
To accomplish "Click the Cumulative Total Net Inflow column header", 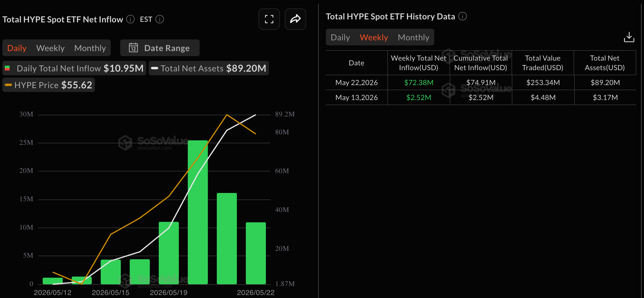I will point(480,63).
